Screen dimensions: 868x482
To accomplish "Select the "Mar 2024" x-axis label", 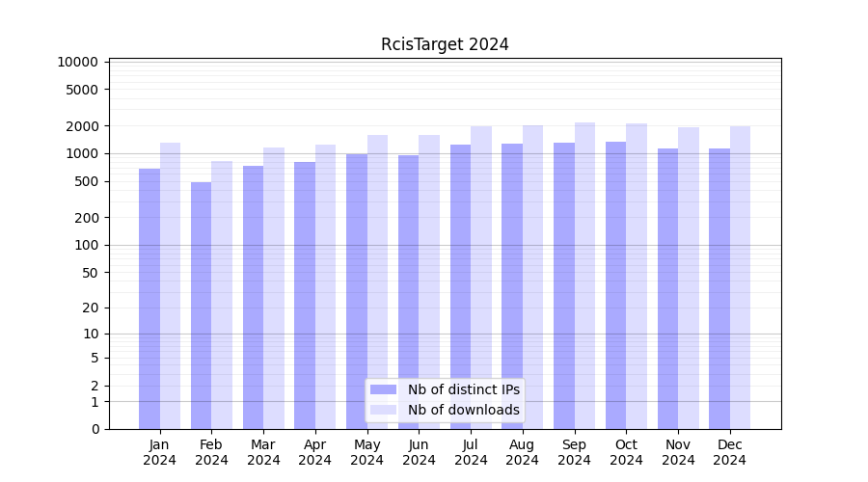I will coord(263,452).
